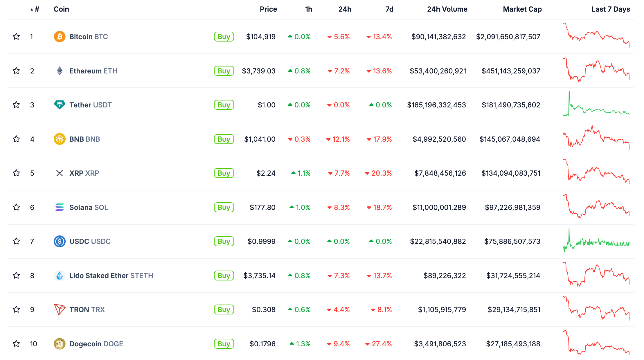Click the Bitcoin coin logo icon
This screenshot has height=360, width=644.
point(60,37)
